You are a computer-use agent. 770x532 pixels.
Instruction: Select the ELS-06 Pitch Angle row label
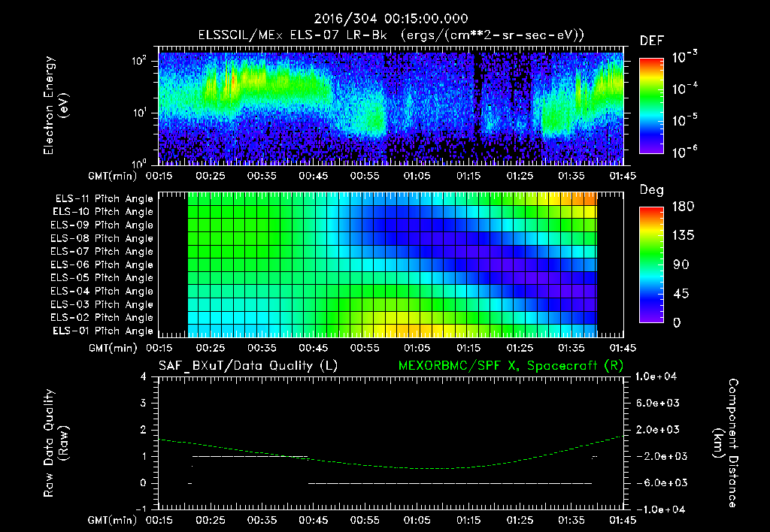click(x=102, y=264)
